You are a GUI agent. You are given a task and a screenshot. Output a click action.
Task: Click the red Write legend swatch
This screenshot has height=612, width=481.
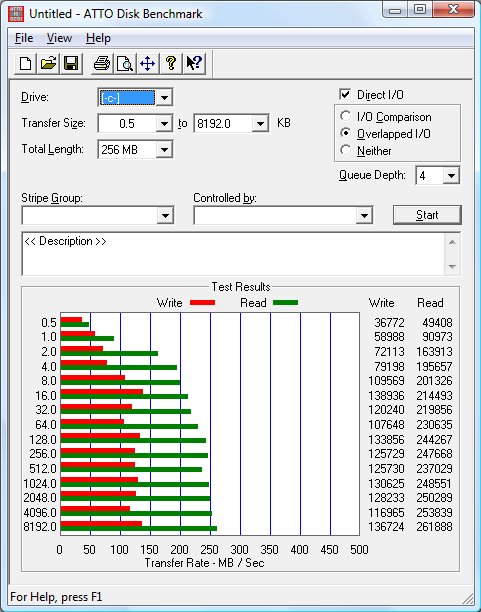pyautogui.click(x=202, y=302)
